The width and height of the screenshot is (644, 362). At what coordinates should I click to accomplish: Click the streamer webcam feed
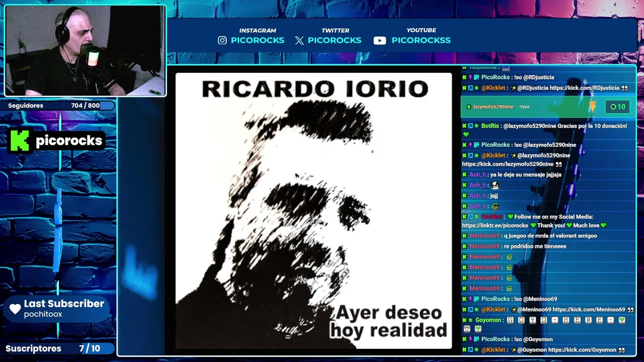(85, 51)
